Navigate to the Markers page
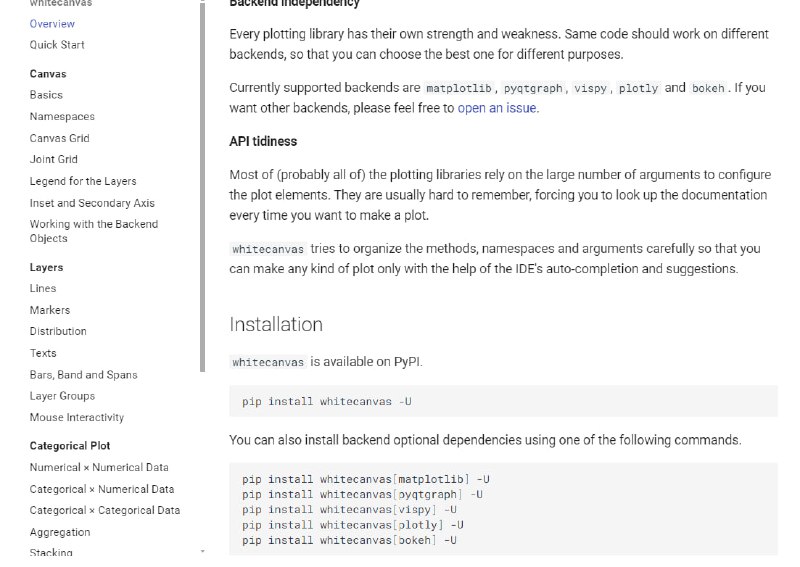 tap(50, 310)
